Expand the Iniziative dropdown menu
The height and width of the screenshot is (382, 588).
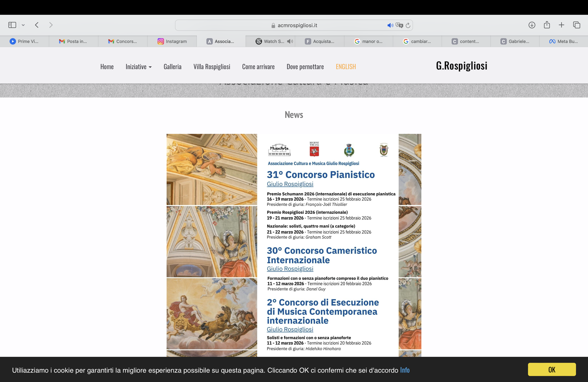138,67
